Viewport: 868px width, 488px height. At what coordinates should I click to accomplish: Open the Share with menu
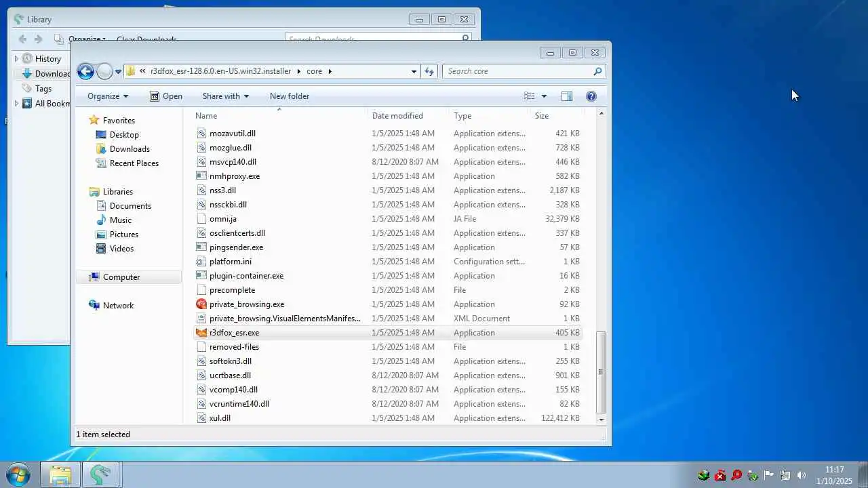[226, 96]
